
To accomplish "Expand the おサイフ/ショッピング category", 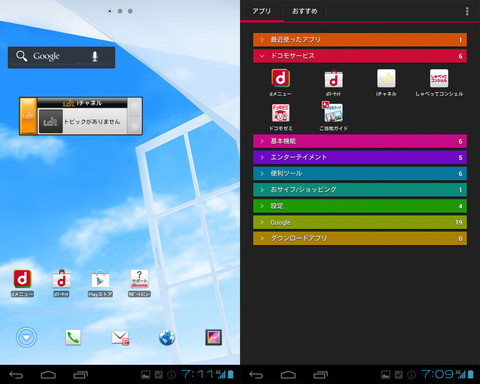I will pos(360,190).
